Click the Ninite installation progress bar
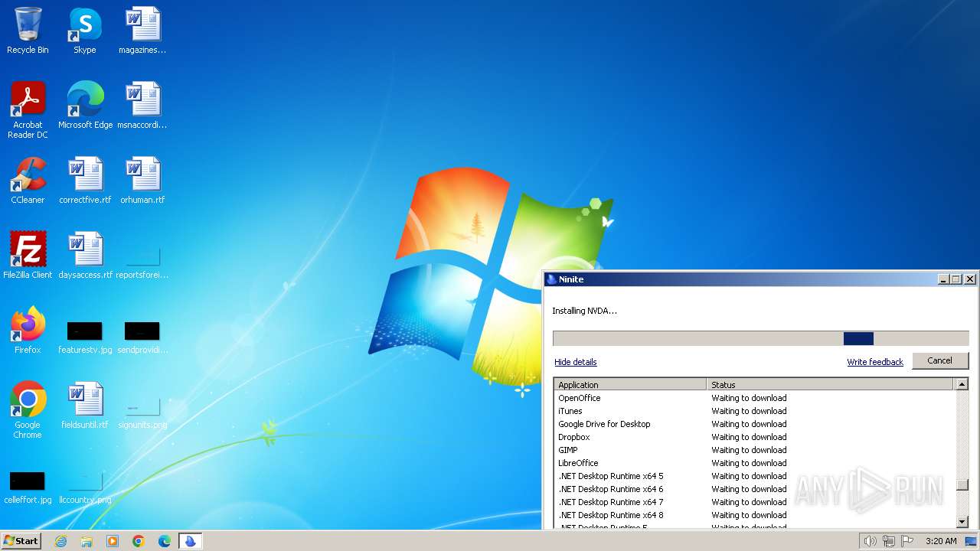The width and height of the screenshot is (980, 551). (x=760, y=338)
